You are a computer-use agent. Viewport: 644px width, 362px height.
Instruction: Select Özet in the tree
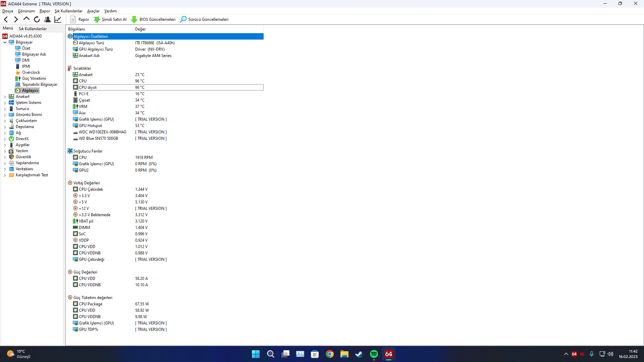coord(26,48)
